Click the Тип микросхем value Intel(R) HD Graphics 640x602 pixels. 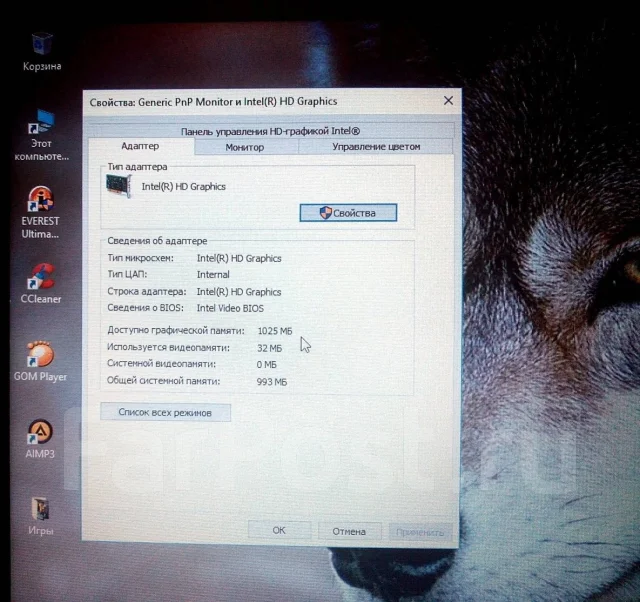[x=239, y=258]
